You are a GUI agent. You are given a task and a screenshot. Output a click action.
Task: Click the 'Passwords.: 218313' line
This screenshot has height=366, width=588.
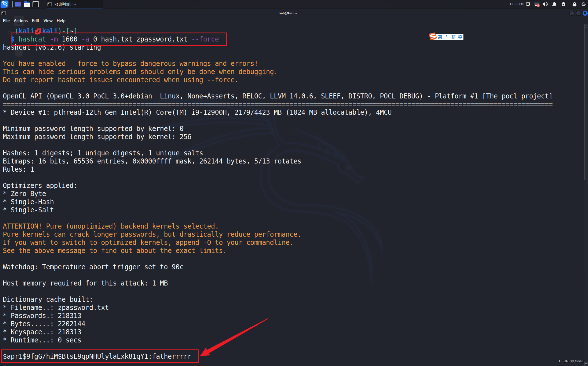[42, 316]
